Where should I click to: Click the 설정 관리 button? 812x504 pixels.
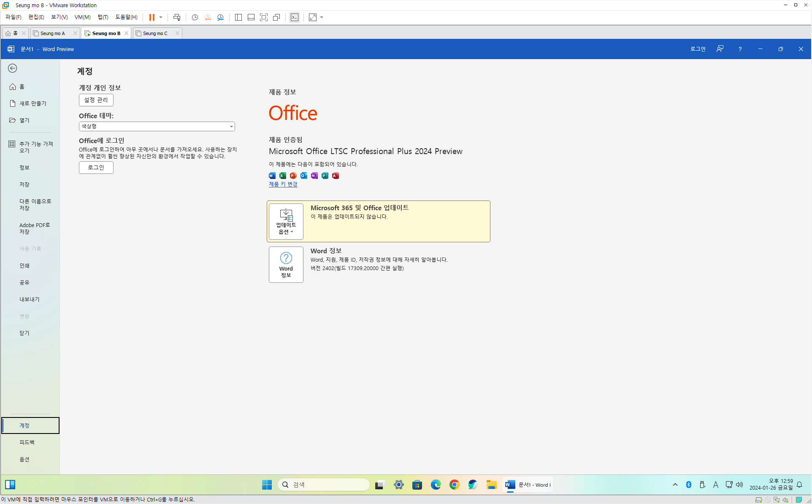point(96,100)
